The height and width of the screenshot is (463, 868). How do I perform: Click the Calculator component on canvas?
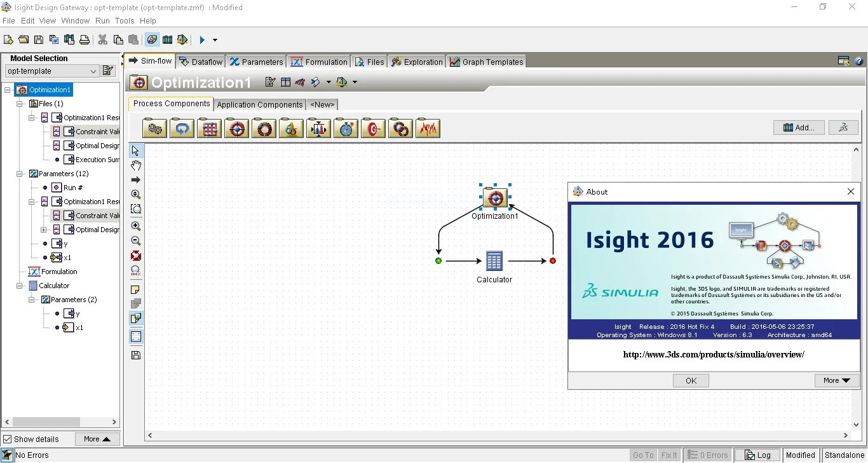[x=494, y=267]
